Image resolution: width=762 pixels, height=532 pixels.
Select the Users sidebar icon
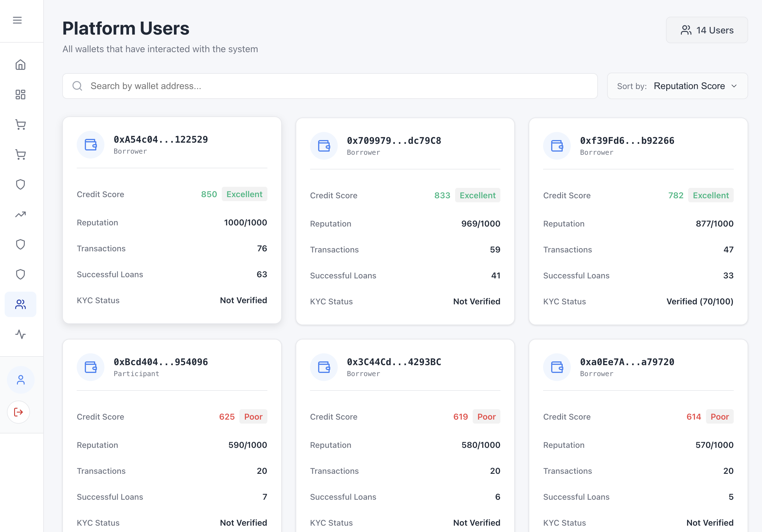point(20,304)
